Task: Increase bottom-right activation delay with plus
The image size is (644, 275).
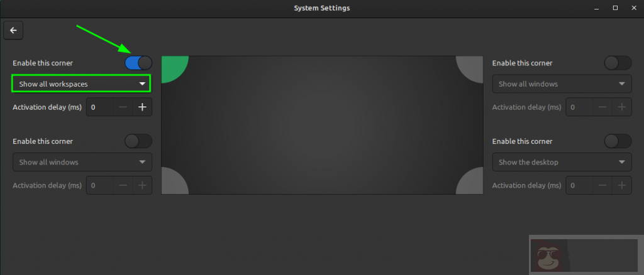Action: pyautogui.click(x=622, y=186)
